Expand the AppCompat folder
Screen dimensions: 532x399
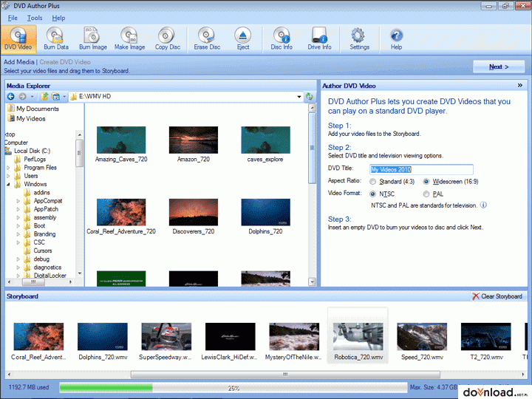18,201
